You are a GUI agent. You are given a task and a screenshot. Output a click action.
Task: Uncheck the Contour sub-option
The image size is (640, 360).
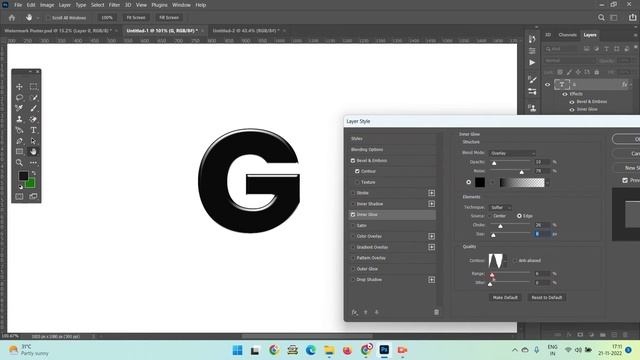(357, 171)
